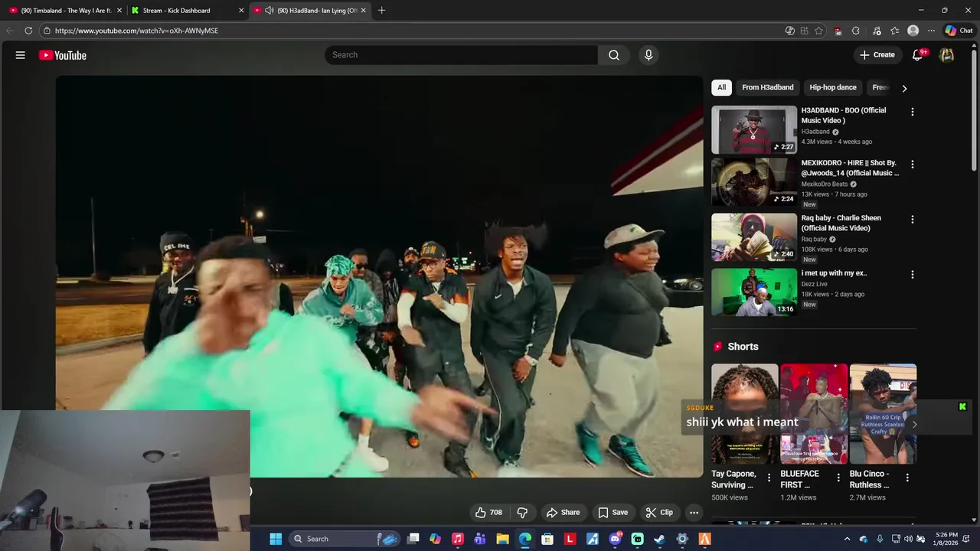Open Discord from the taskbar
The height and width of the screenshot is (551, 980).
coord(615,539)
